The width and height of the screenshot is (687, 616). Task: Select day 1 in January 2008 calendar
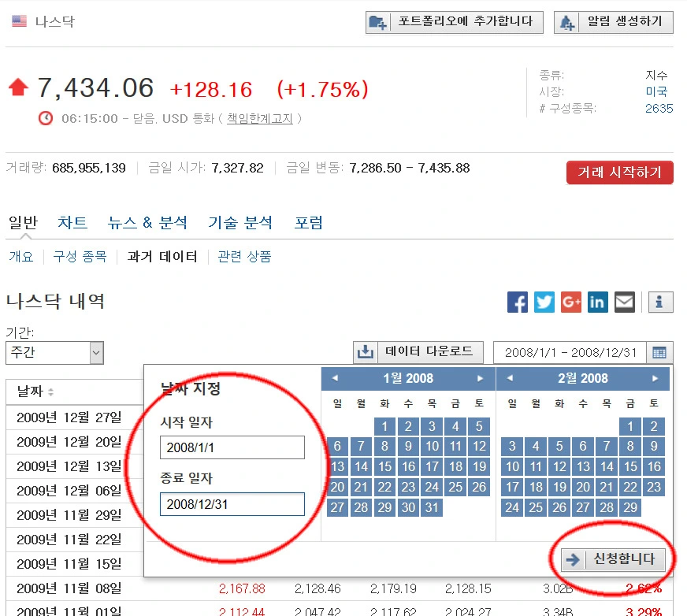coord(384,426)
